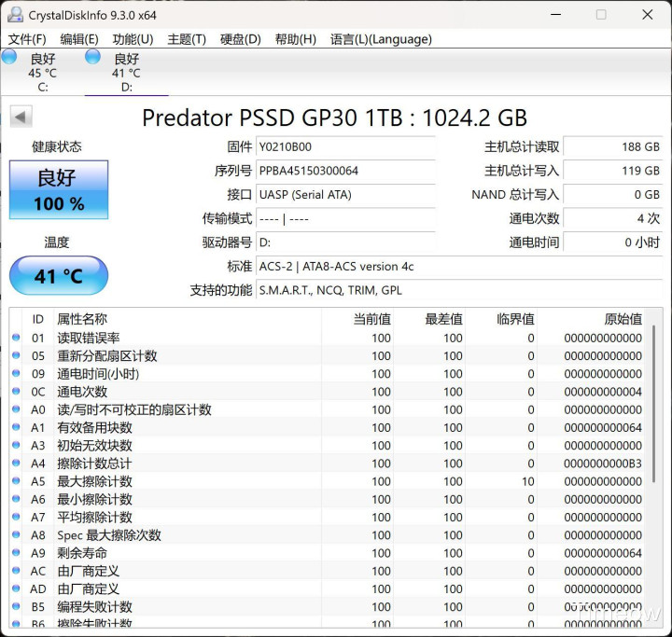This screenshot has height=637, width=672.
Task: Click the threshold value 10 for A5
Action: (528, 481)
